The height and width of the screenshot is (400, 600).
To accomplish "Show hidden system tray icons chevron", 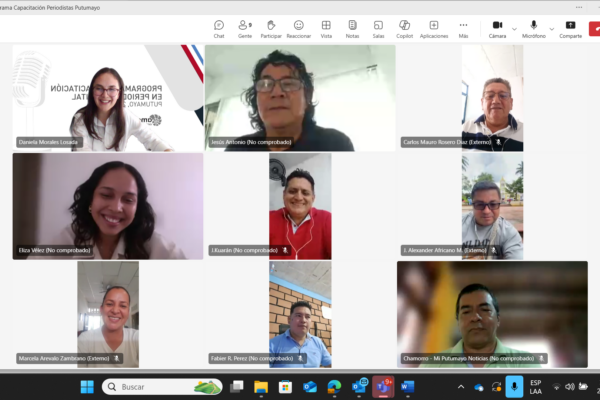I will pyautogui.click(x=463, y=386).
